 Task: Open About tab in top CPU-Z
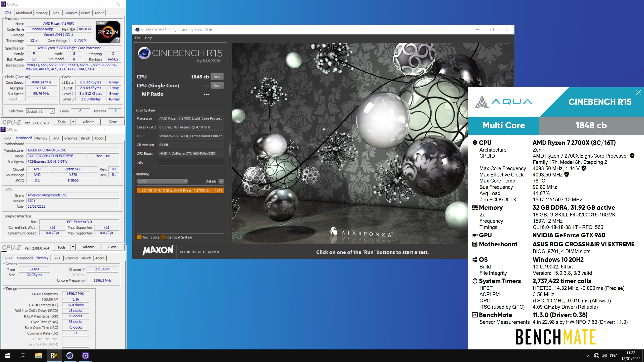coord(99,13)
